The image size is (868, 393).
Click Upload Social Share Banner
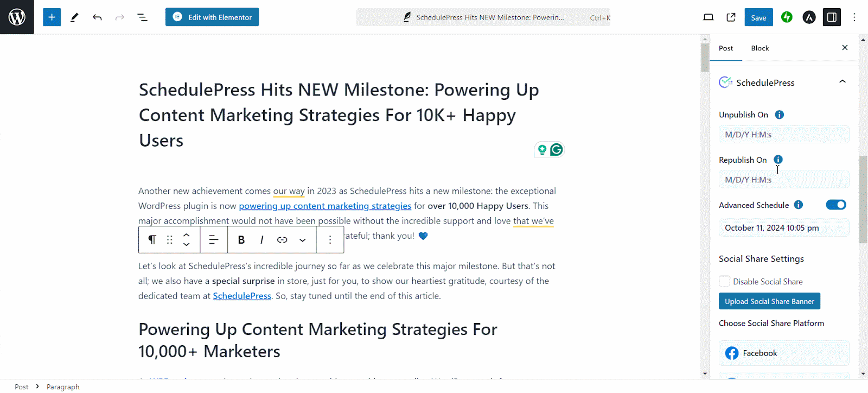coord(769,301)
